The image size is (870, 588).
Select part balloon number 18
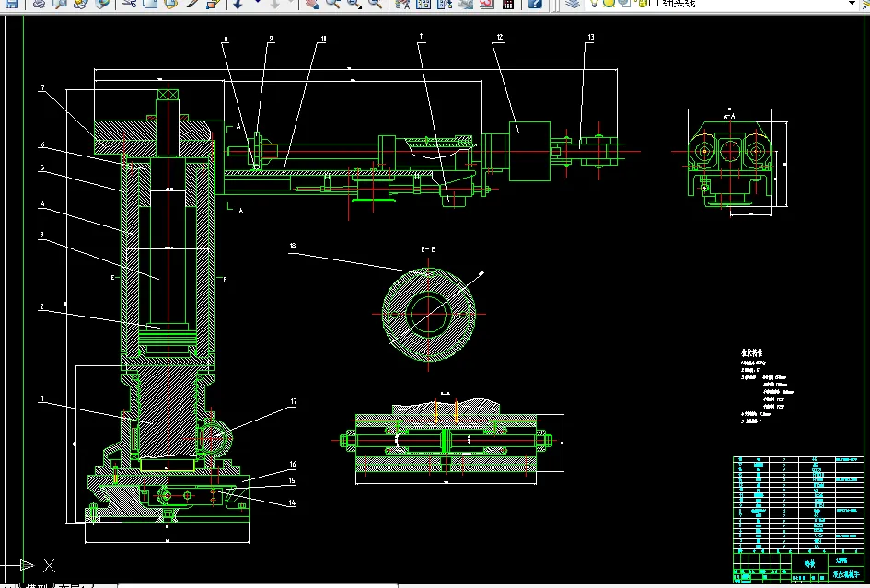[x=293, y=245]
